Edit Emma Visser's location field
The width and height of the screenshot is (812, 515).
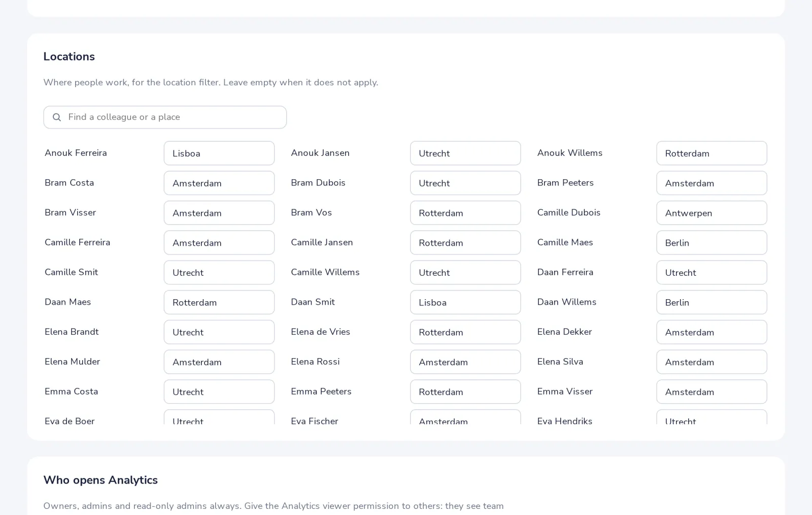pos(712,392)
